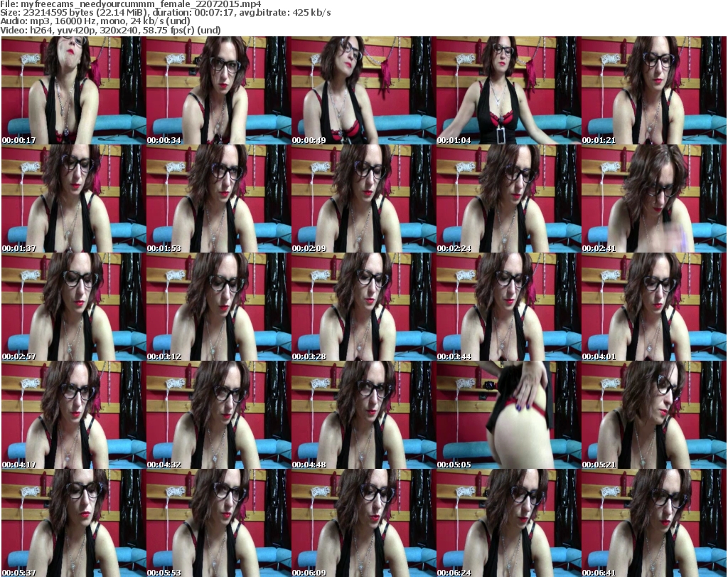Click the thumbnail timestamped 00:00:49
Image resolution: width=728 pixels, height=577 pixels.
coord(363,90)
